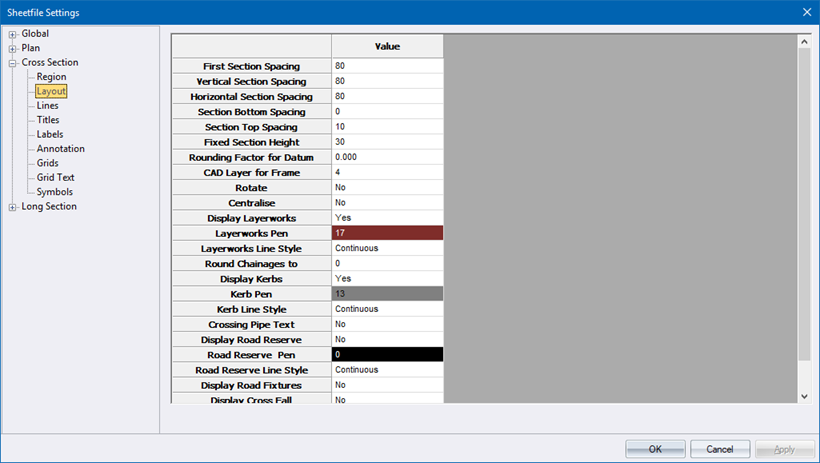Click the Cancel button
The height and width of the screenshot is (463, 820).
point(720,449)
